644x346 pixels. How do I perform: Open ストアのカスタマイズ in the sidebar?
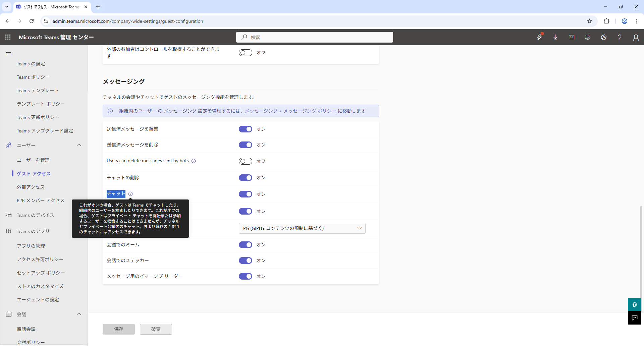pyautogui.click(x=40, y=286)
